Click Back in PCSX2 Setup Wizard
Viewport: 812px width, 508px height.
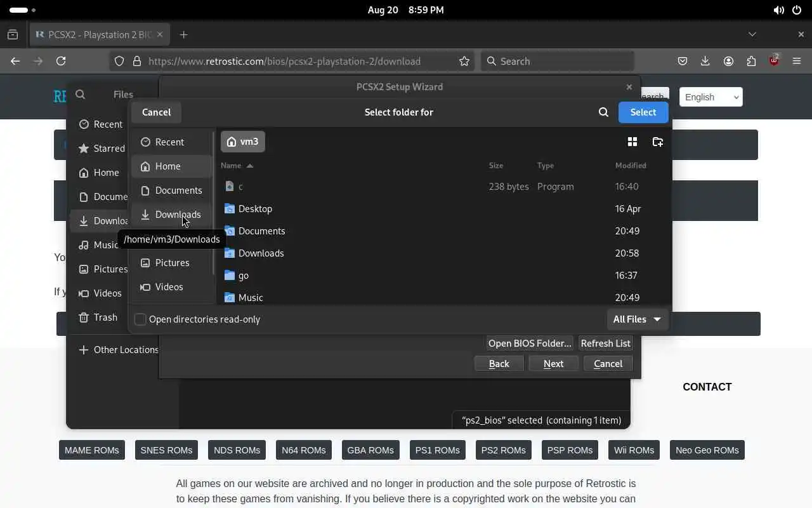(499, 364)
